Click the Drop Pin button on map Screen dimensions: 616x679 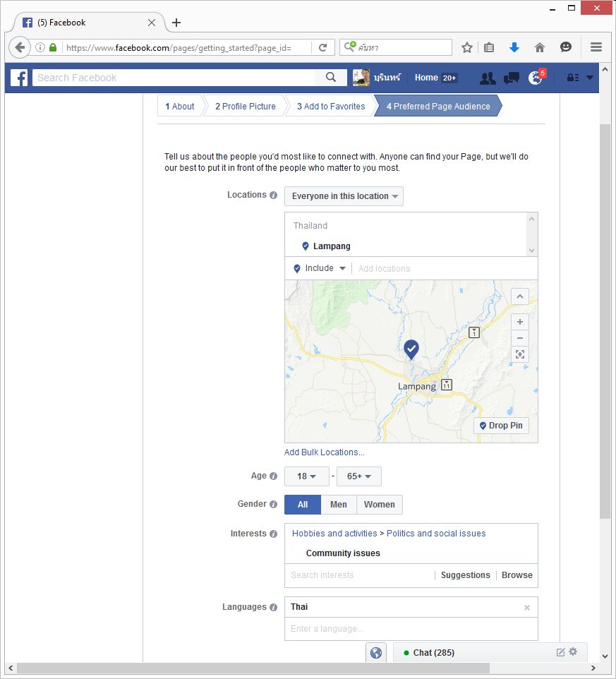[501, 426]
